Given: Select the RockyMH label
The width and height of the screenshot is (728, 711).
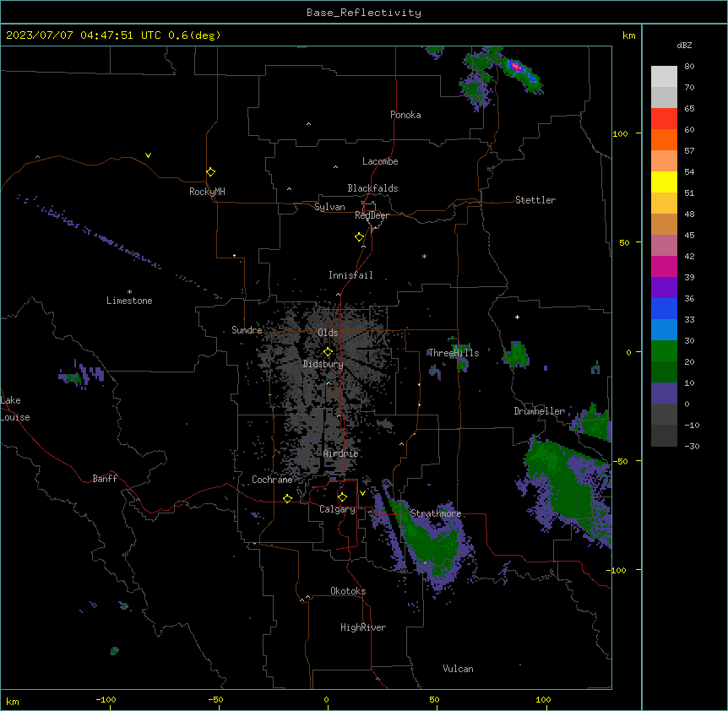Looking at the screenshot, I should [207, 192].
